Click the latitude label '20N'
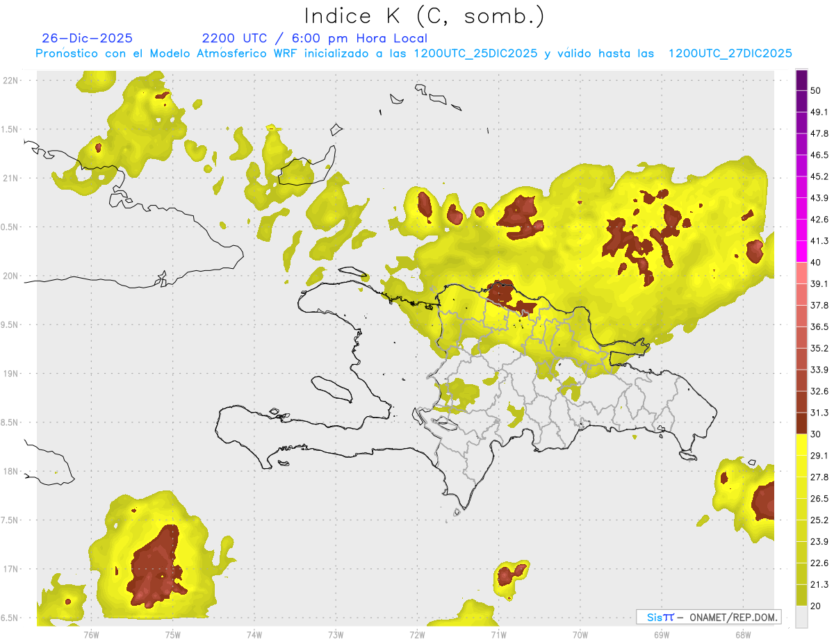The height and width of the screenshot is (644, 834). [x=11, y=276]
